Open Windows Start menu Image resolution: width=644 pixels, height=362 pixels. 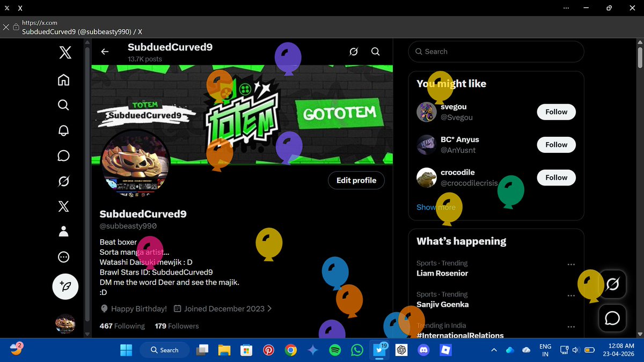(126, 350)
